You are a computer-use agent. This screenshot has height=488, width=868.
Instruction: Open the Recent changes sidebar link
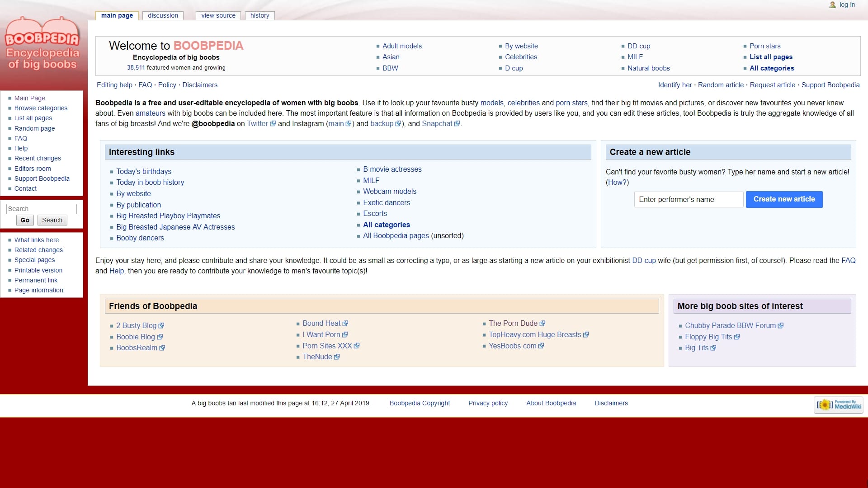click(x=38, y=158)
